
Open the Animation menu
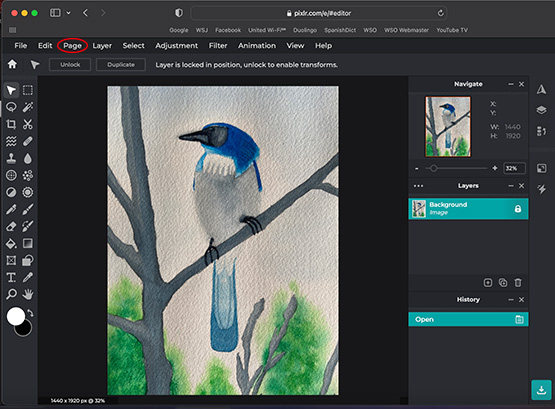click(x=257, y=46)
